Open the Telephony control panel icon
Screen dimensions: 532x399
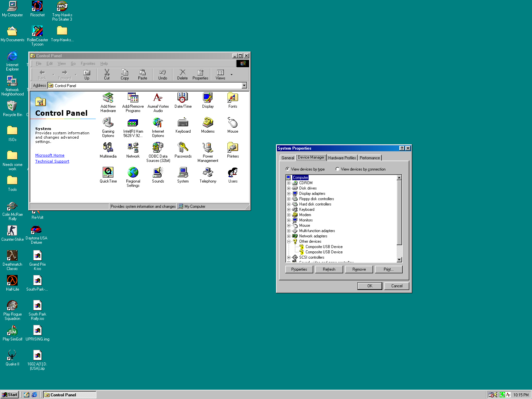click(x=208, y=173)
